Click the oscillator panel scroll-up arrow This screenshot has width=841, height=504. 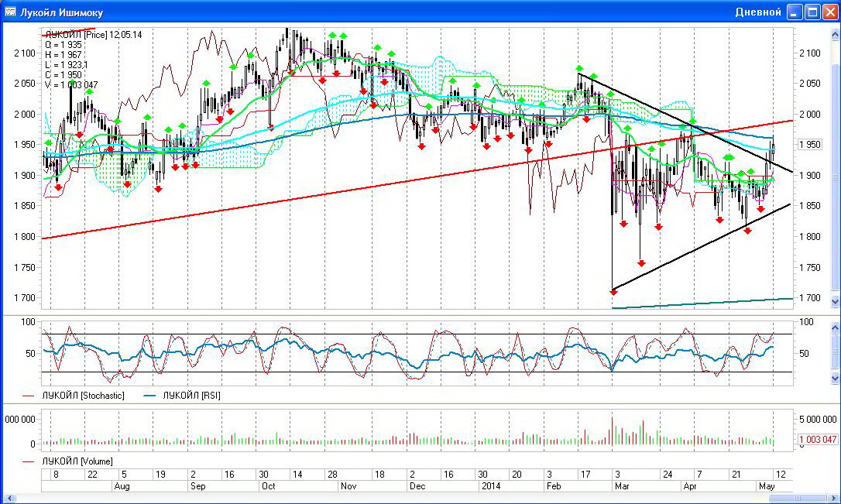(835, 327)
